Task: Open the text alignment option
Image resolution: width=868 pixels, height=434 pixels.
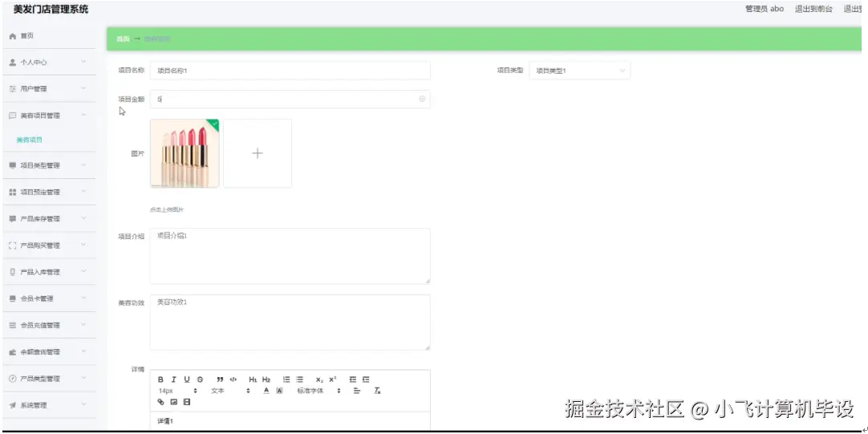Action: (357, 391)
